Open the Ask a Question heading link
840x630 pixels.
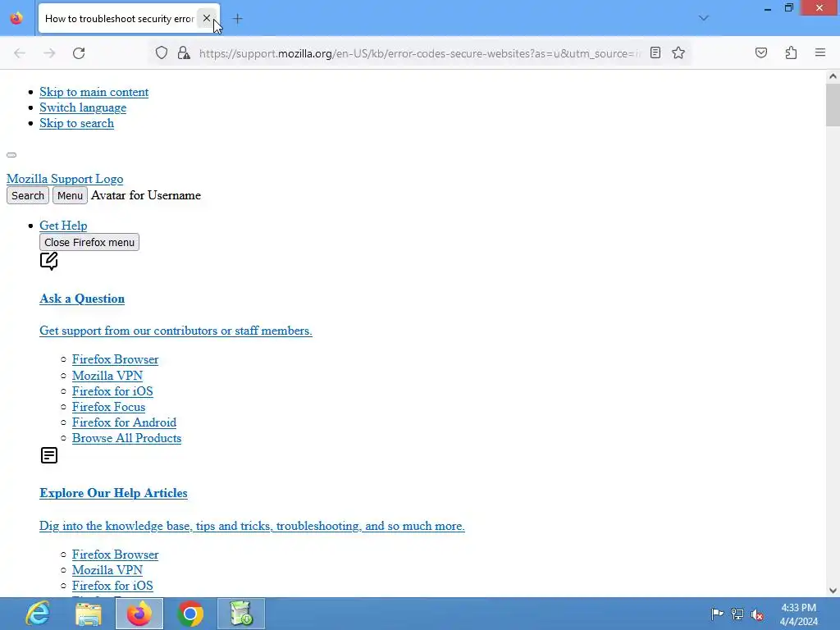[82, 299]
